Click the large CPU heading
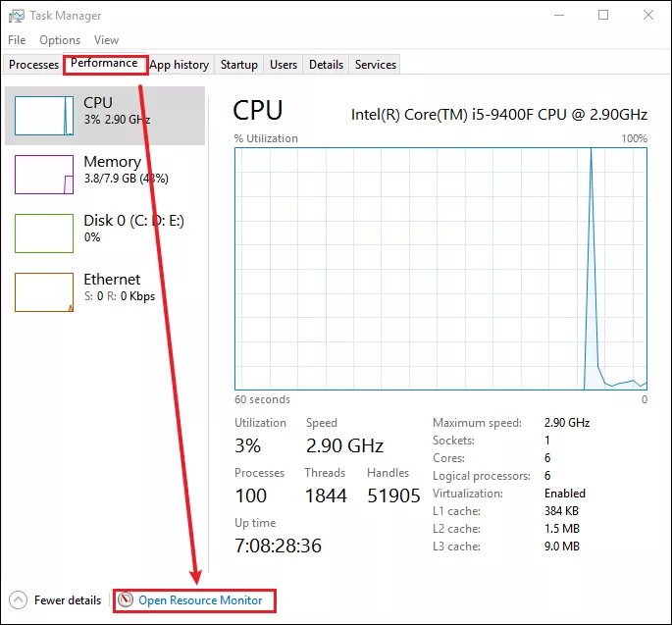This screenshot has height=625, width=672. pos(258,111)
